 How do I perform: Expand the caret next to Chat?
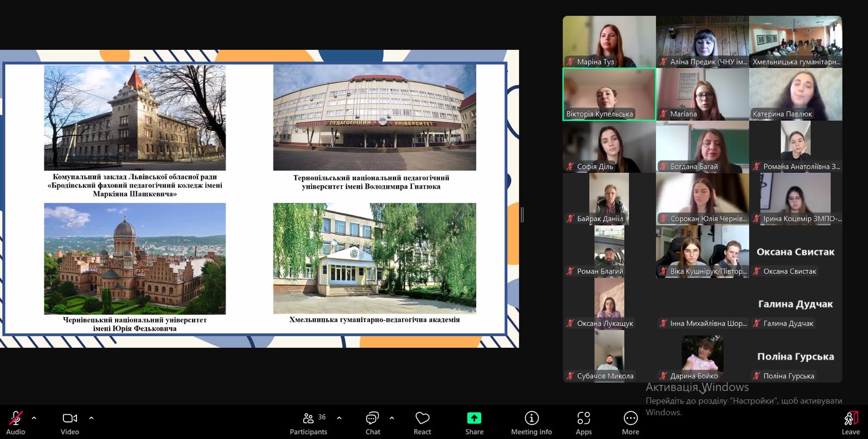click(392, 418)
